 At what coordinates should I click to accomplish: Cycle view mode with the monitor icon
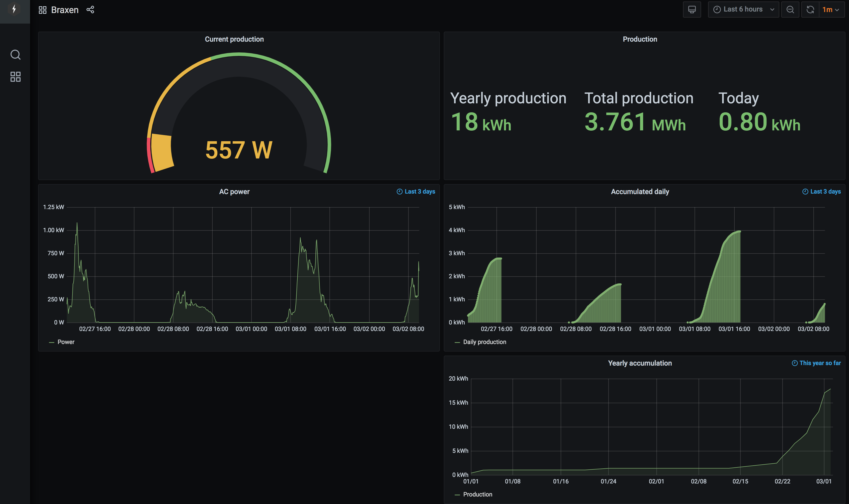pyautogui.click(x=692, y=10)
